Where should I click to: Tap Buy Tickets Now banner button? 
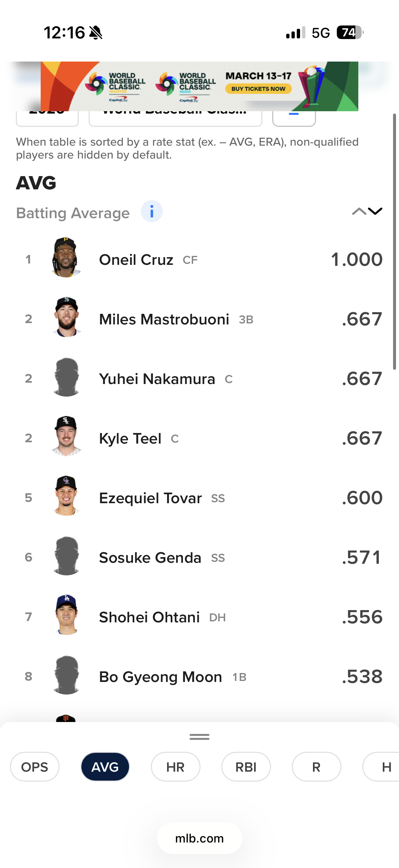pyautogui.click(x=258, y=89)
